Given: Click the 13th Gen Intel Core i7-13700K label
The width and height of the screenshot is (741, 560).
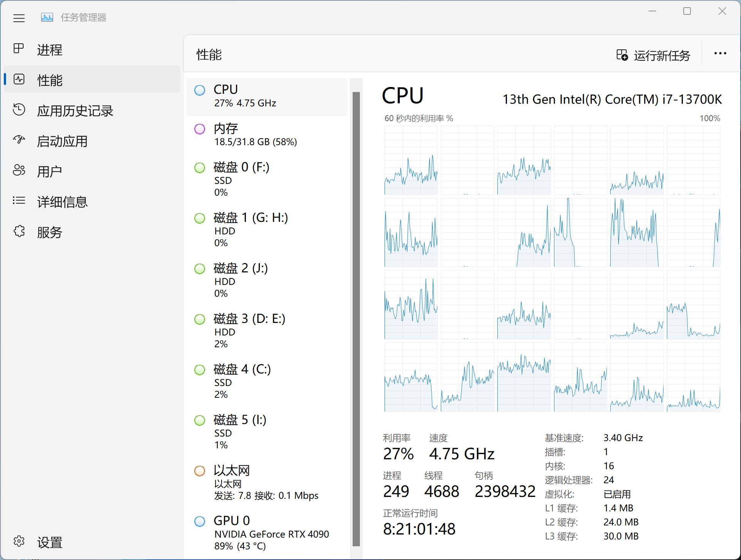Looking at the screenshot, I should click(x=612, y=100).
